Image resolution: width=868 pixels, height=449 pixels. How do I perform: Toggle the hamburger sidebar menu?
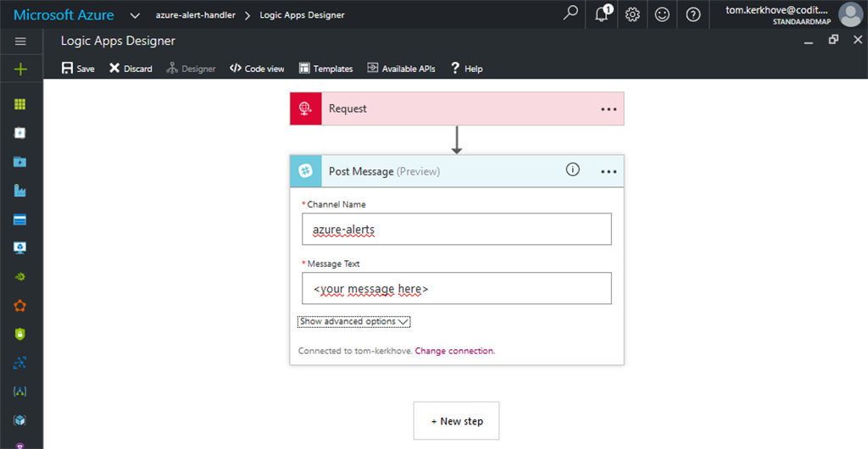click(x=21, y=42)
